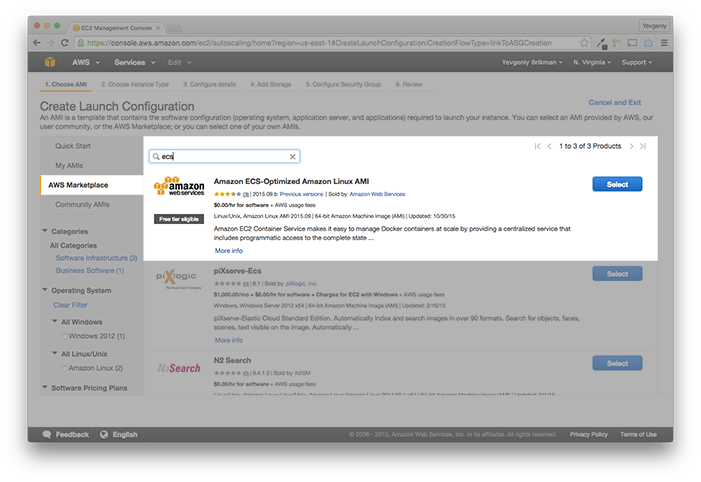The image size is (701, 482).
Task: Reload the page with refresh icon
Action: pyautogui.click(x=64, y=43)
